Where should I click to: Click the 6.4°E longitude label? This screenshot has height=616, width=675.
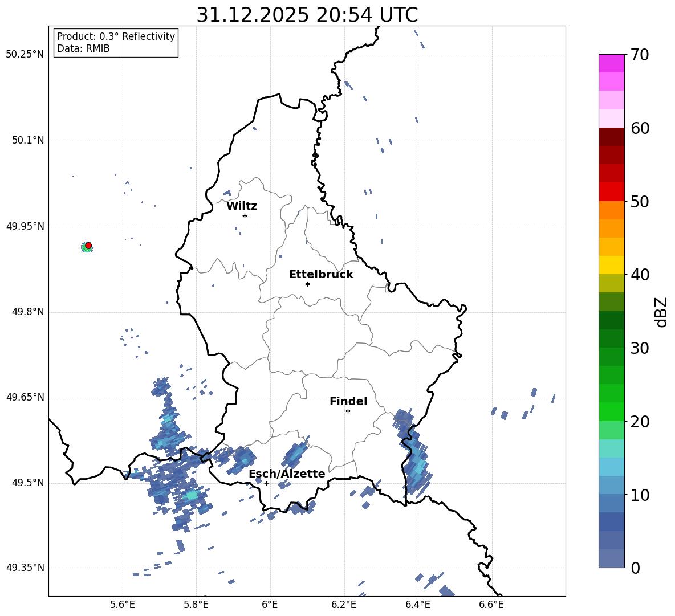417,605
